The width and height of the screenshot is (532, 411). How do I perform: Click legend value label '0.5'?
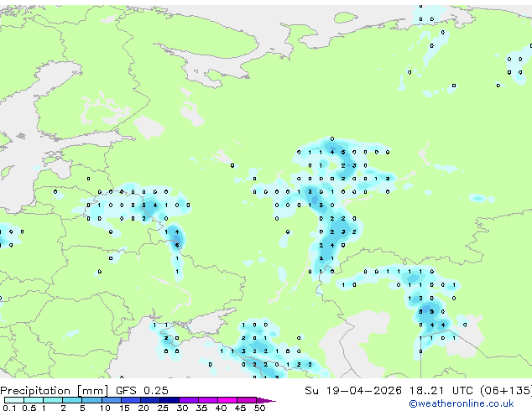click(x=29, y=408)
